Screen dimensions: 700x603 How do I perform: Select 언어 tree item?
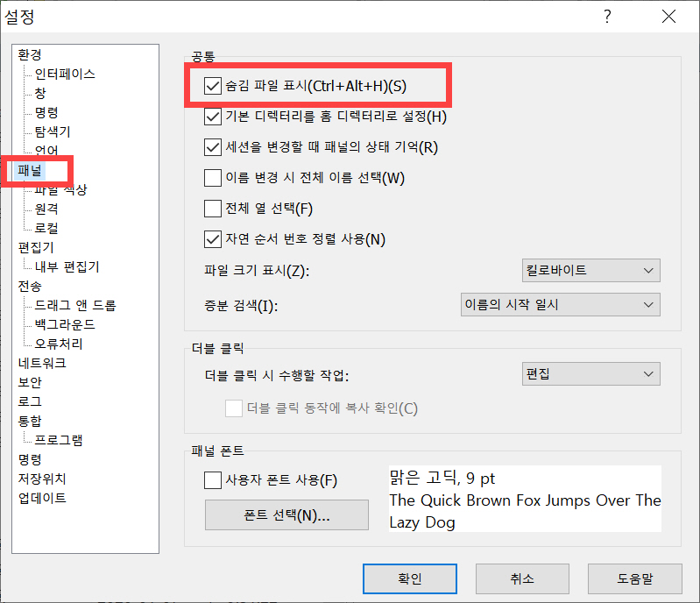tap(46, 151)
